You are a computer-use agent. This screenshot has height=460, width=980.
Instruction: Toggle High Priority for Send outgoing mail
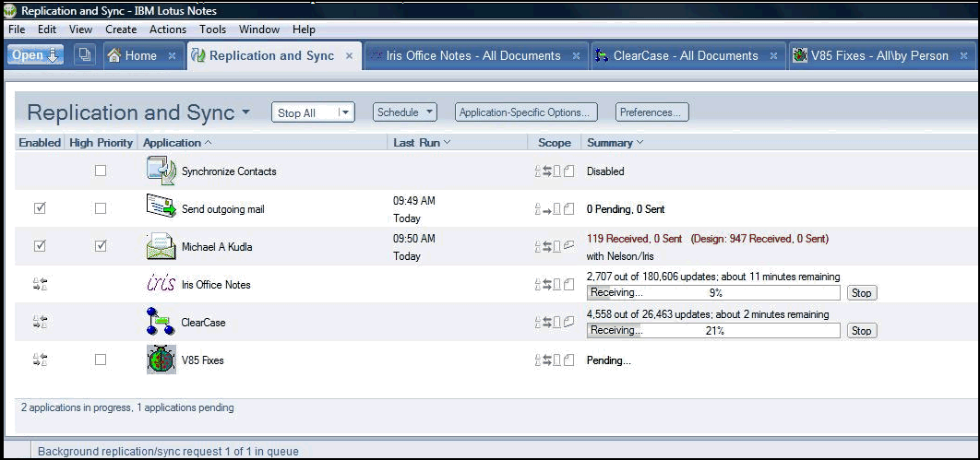click(x=101, y=208)
